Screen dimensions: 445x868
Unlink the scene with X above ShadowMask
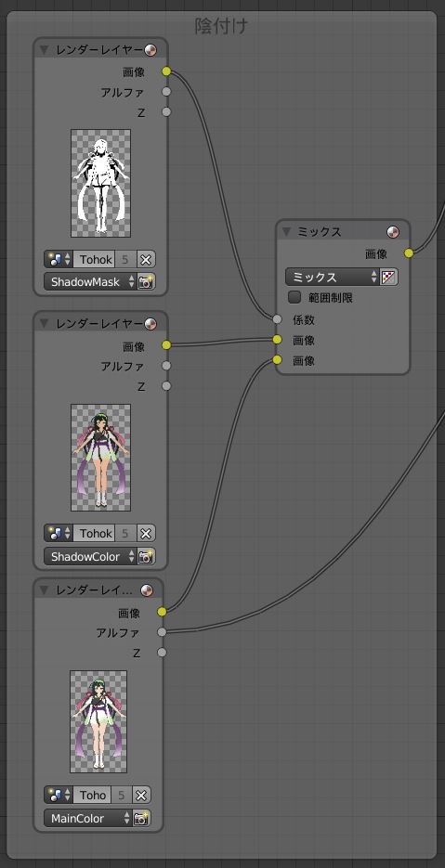[146, 259]
